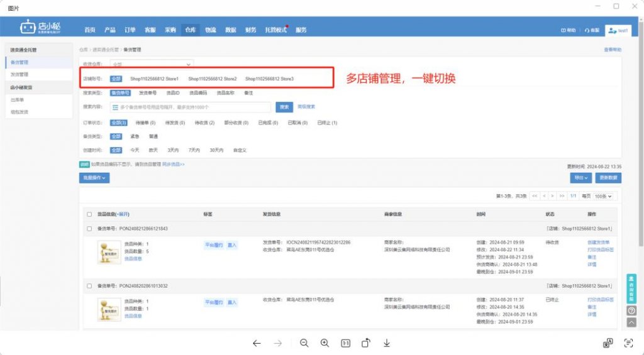Open the 批量操作 dropdown button
Viewport: 644px width, 355px height.
pos(94,178)
